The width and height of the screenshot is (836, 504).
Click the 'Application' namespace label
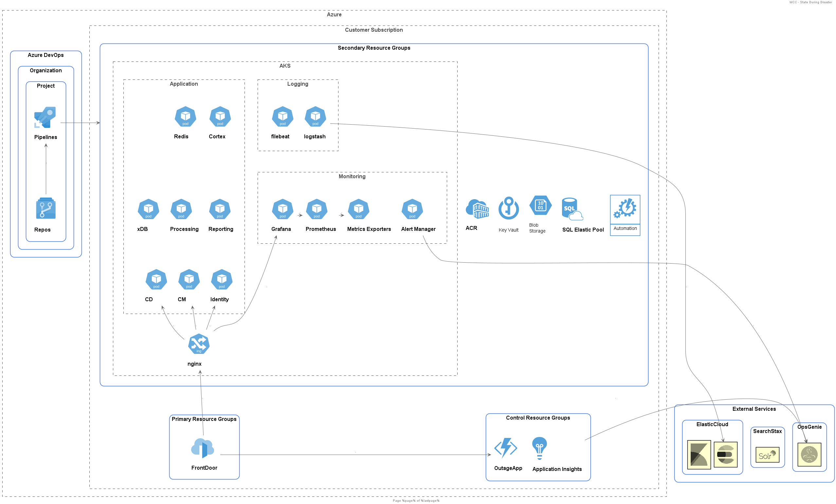pyautogui.click(x=184, y=84)
